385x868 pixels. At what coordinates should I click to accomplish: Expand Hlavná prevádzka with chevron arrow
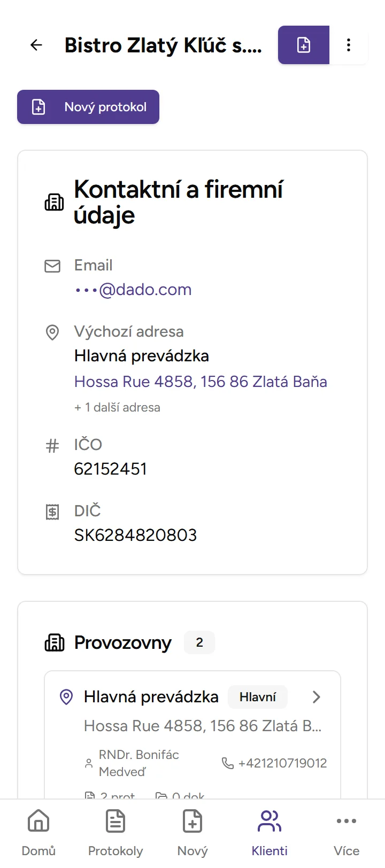(x=317, y=697)
